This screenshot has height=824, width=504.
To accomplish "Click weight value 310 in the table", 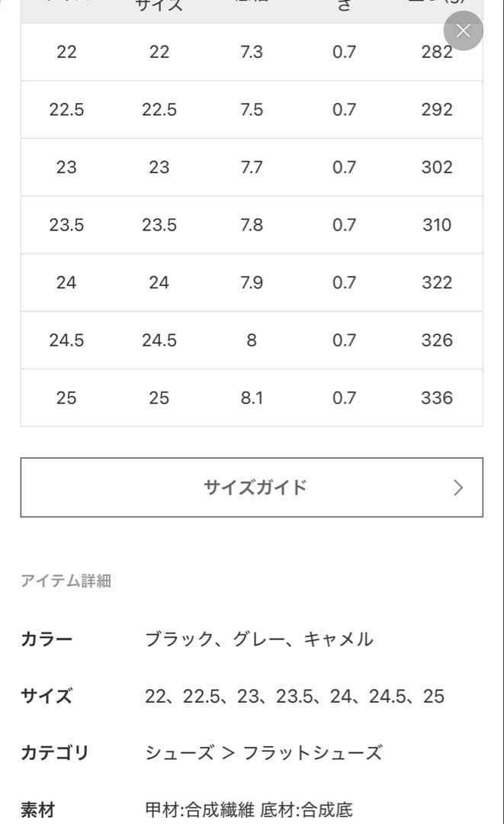I will [x=436, y=225].
